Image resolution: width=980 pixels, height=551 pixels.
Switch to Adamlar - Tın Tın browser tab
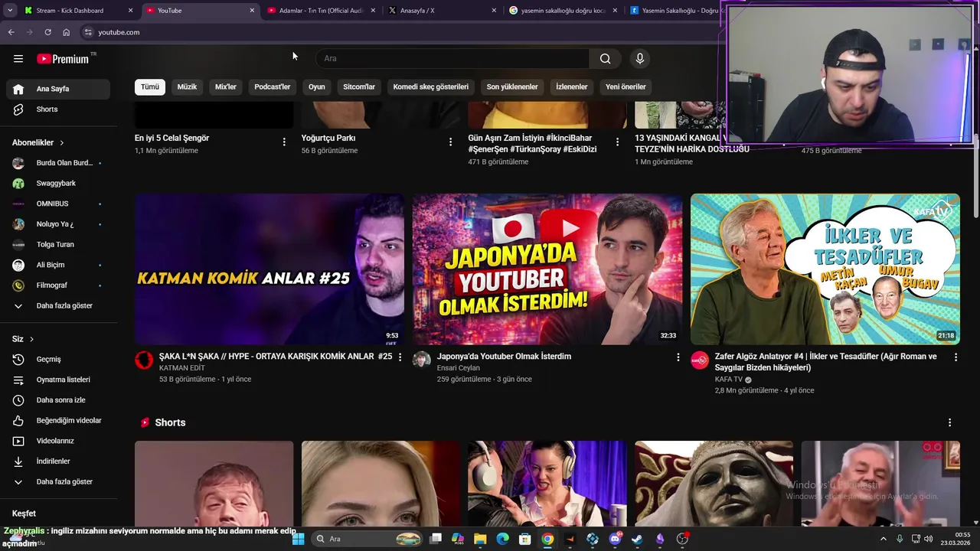(322, 11)
